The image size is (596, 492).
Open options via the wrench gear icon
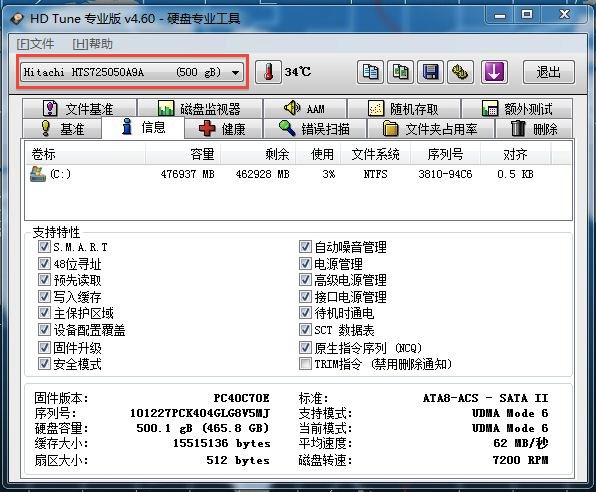click(460, 72)
